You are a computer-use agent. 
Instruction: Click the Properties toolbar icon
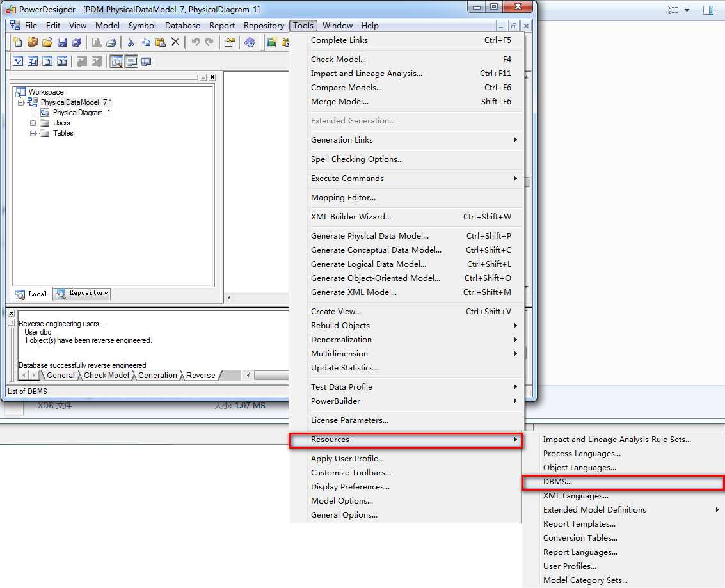[x=229, y=42]
